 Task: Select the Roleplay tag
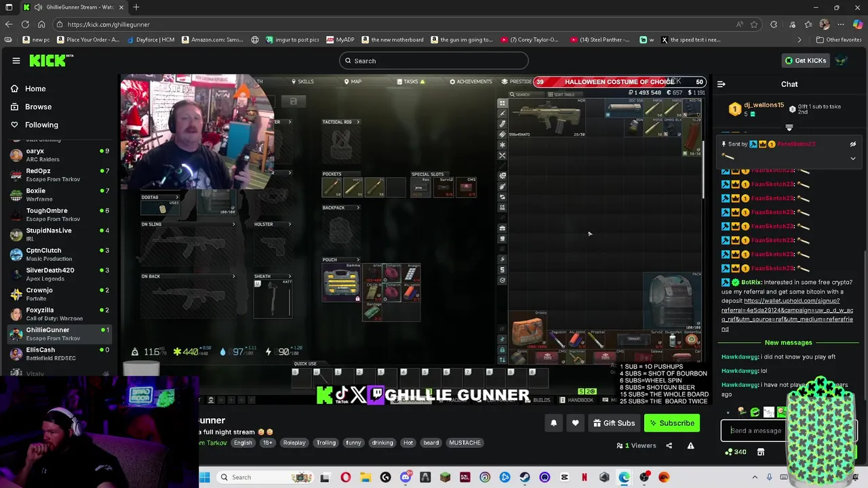294,443
